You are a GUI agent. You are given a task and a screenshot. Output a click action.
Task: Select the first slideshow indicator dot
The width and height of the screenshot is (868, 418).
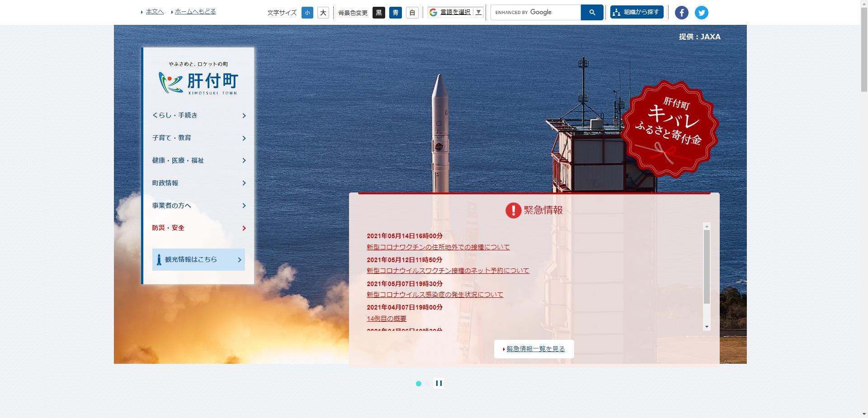tap(419, 384)
